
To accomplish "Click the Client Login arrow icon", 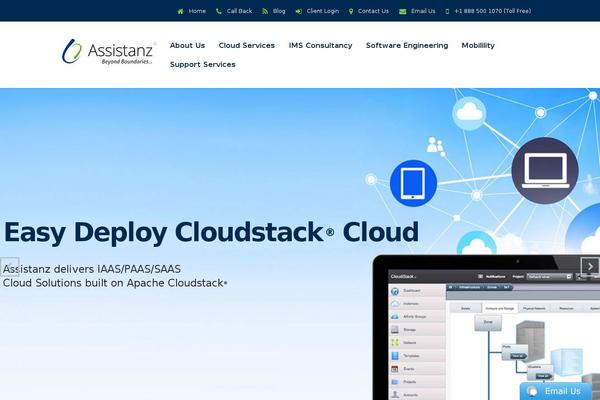I will pos(299,11).
